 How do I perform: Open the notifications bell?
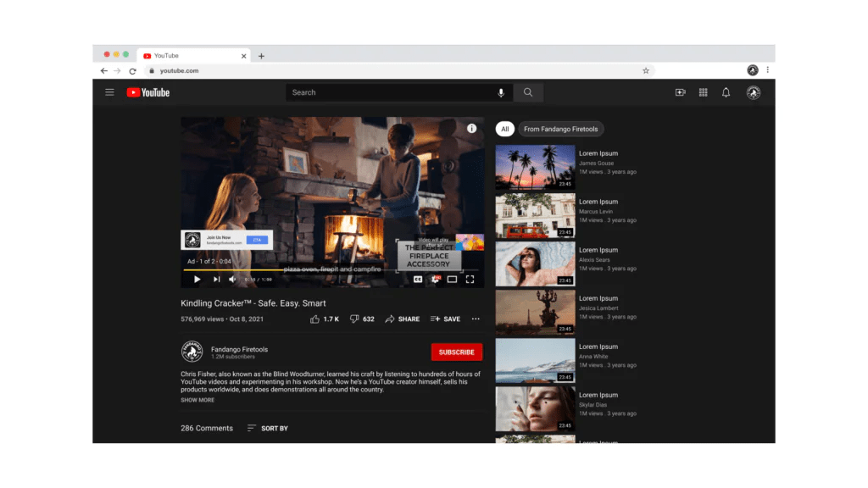(726, 92)
